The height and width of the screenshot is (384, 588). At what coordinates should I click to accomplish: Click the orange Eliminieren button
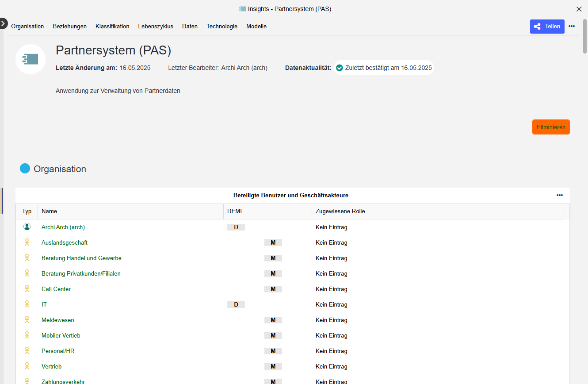click(551, 127)
